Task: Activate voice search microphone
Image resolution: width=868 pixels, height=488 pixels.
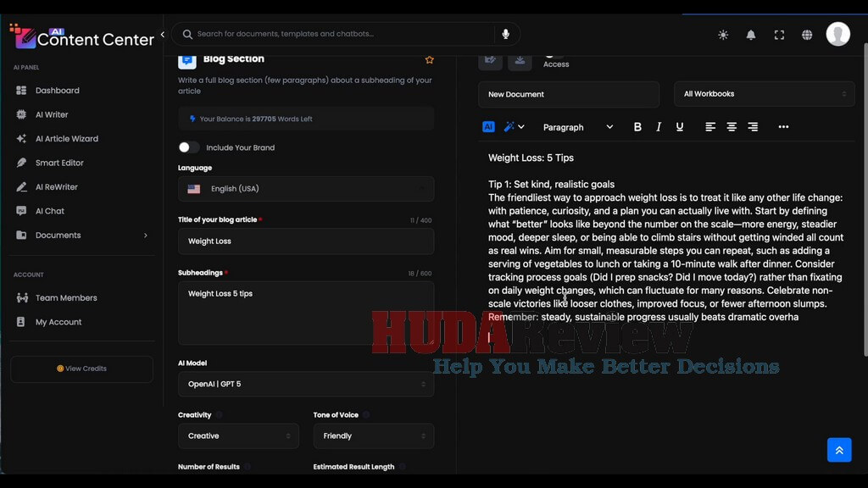Action: tap(505, 34)
